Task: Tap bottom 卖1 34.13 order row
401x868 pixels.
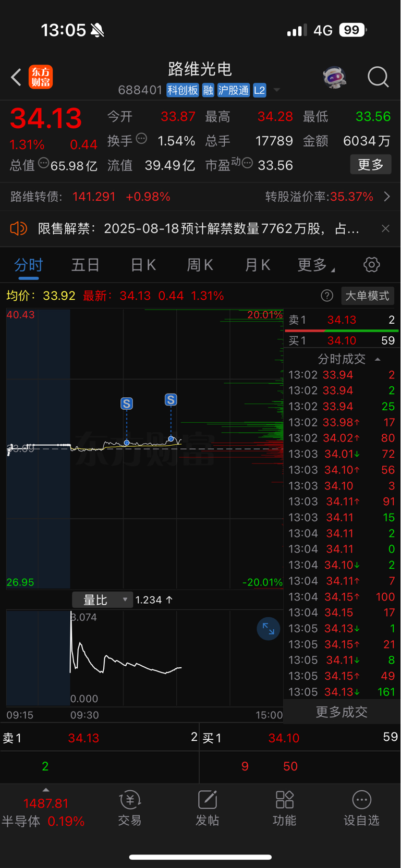Action: point(100,738)
